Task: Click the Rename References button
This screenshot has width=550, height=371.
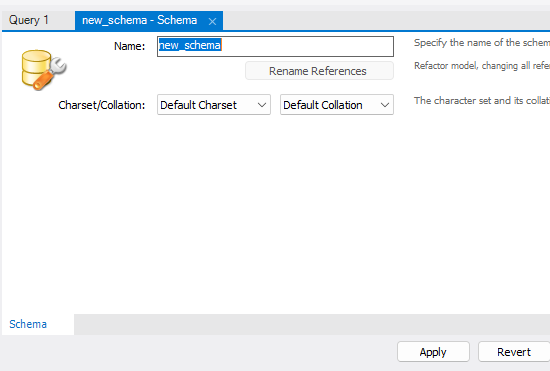Action: tap(319, 71)
